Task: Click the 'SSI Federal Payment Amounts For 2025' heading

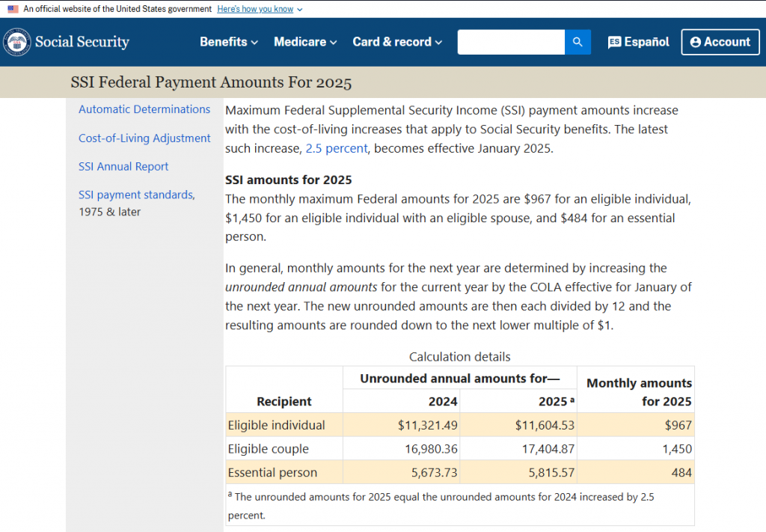Action: tap(211, 82)
